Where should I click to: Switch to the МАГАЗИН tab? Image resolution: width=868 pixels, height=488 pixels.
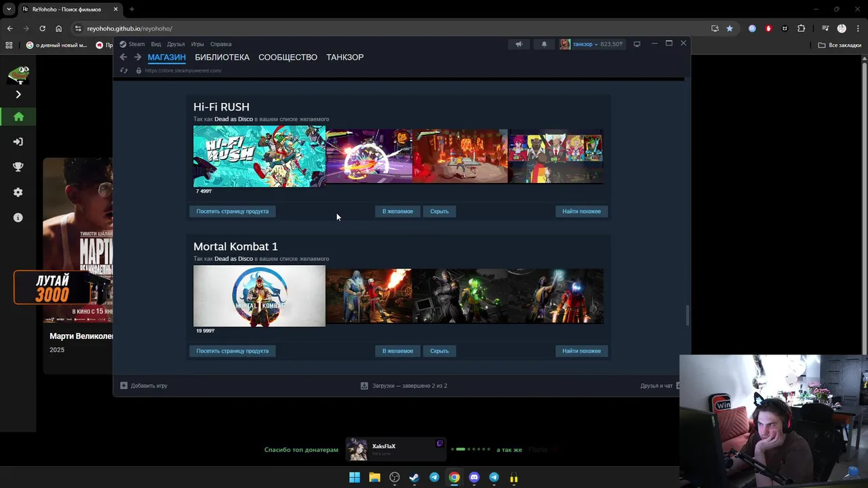coord(167,57)
